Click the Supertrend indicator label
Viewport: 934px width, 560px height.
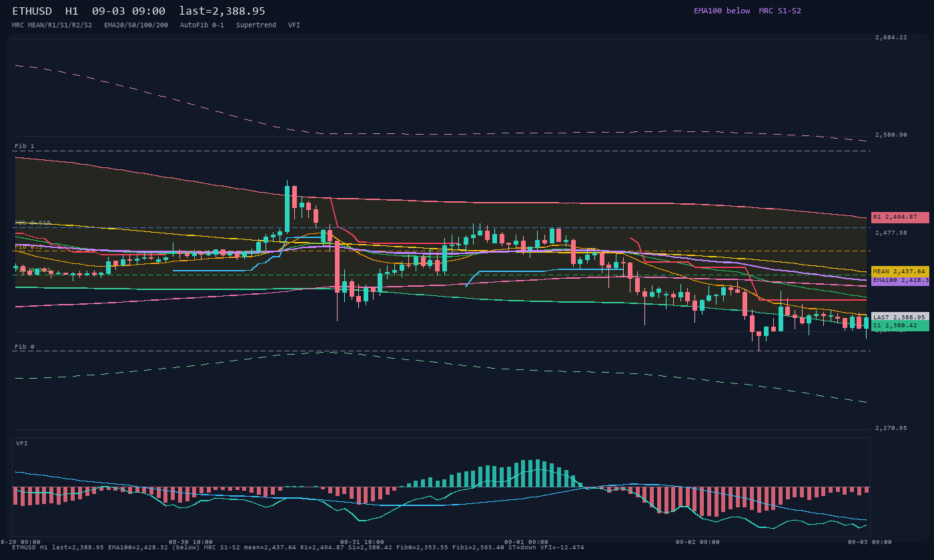point(256,25)
